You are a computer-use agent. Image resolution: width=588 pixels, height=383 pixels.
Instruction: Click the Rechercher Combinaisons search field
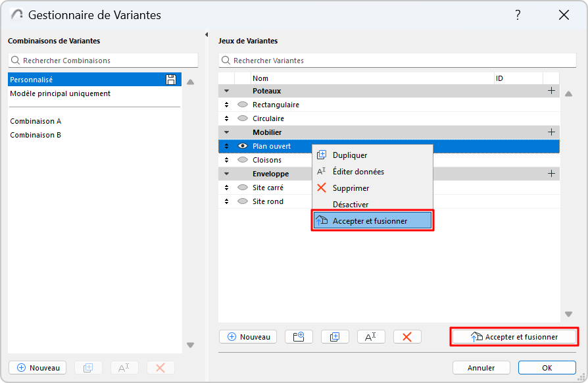103,61
